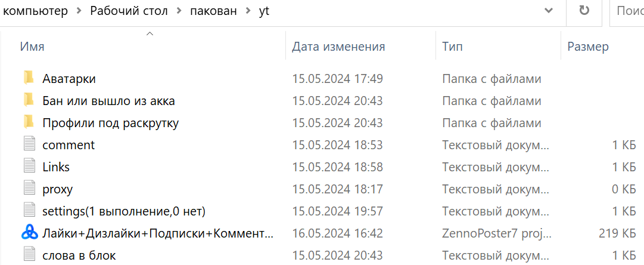This screenshot has width=644, height=265.
Task: Sort files by Имя column
Action: [32, 47]
